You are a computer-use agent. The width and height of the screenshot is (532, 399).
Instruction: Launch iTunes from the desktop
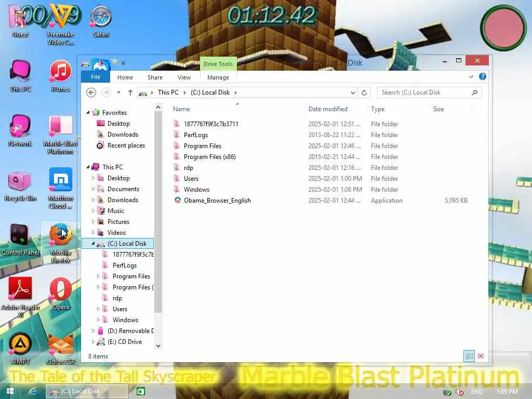point(60,75)
